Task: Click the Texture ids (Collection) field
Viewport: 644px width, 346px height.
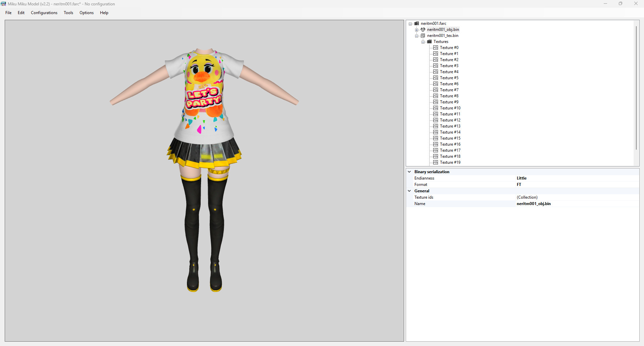Action: pyautogui.click(x=527, y=197)
